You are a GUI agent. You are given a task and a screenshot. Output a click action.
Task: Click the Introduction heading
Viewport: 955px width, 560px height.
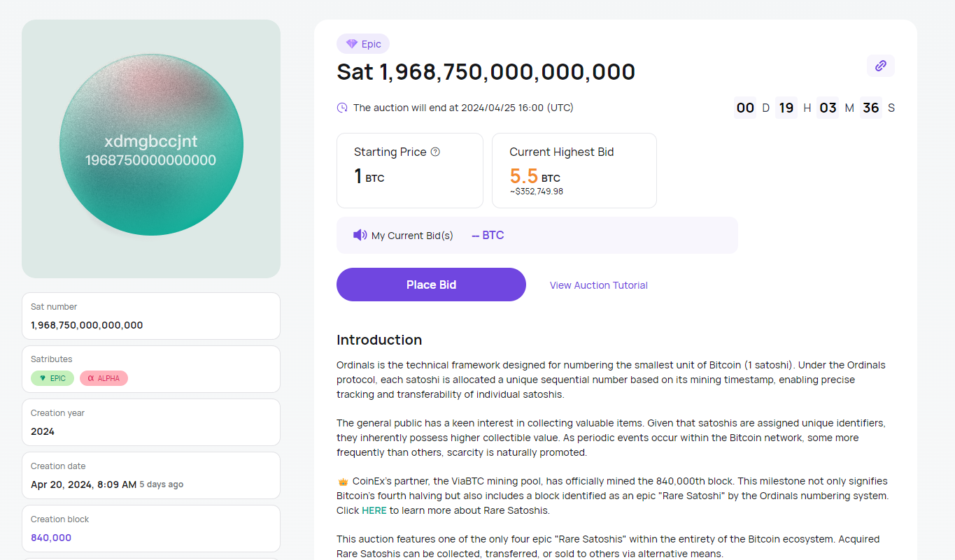click(379, 340)
